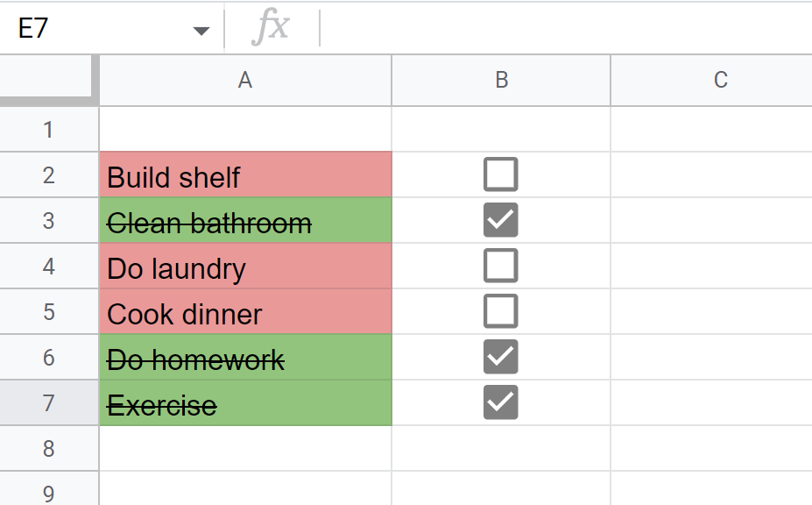This screenshot has width=812, height=505.
Task: Select row 1 header
Action: click(x=49, y=130)
